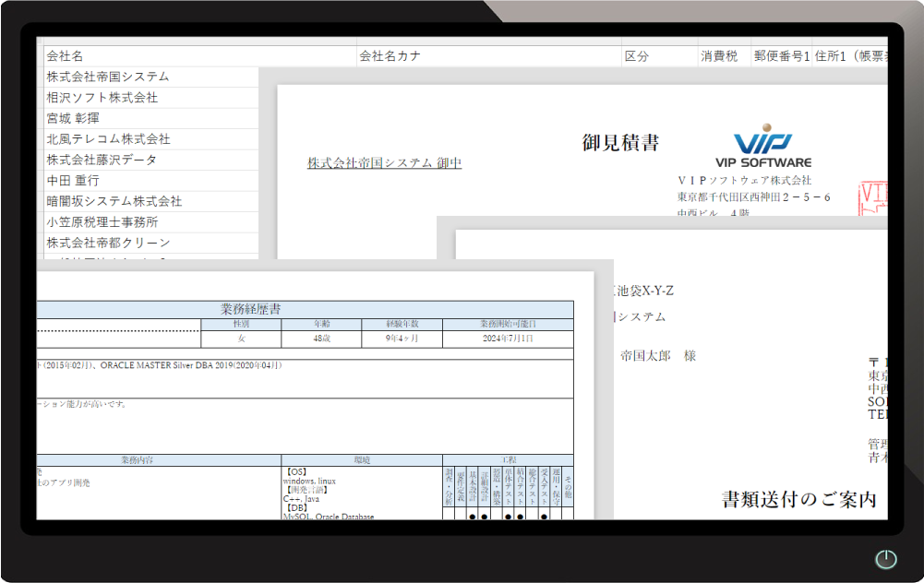
Task: Click the power icon at bottom right
Action: [884, 559]
